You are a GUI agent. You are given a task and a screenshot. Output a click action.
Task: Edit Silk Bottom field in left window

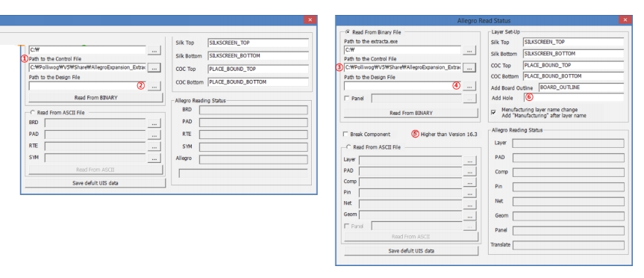click(258, 56)
